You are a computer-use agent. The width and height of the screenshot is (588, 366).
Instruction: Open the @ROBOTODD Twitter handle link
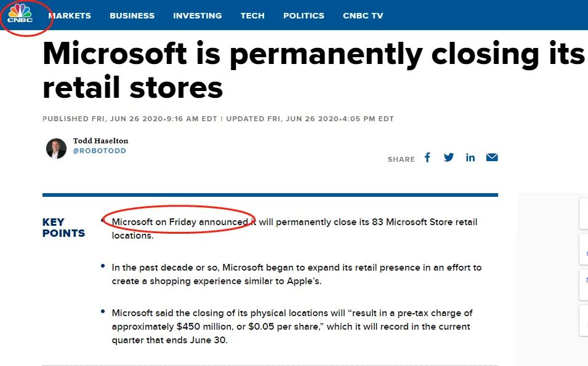coord(99,151)
